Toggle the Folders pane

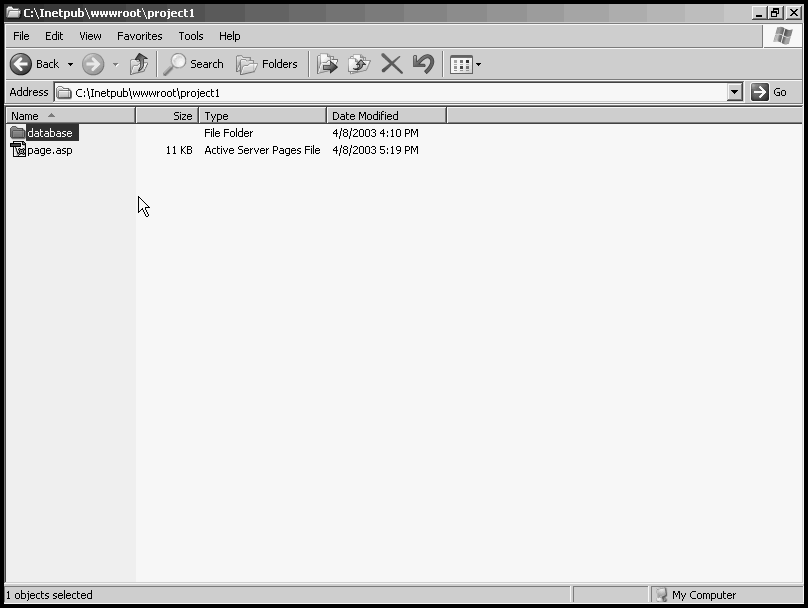[x=267, y=64]
